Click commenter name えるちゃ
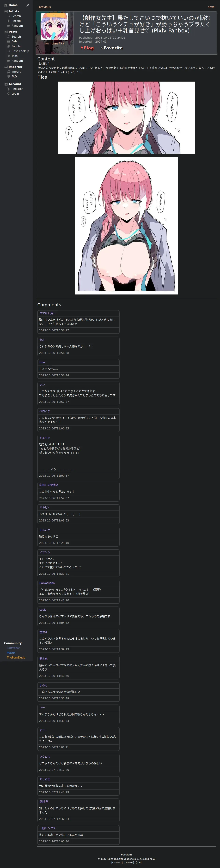This screenshot has width=220, height=868. 45,438
